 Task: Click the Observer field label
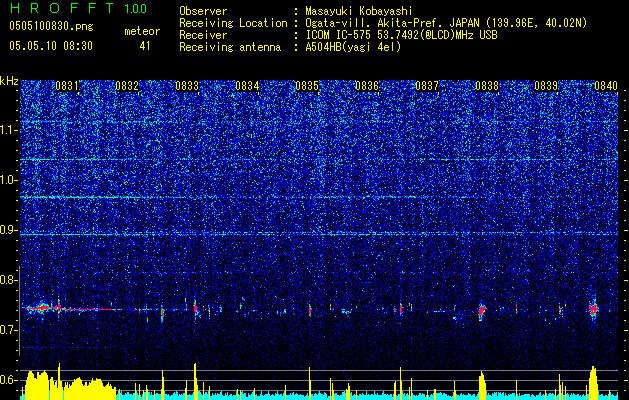click(x=203, y=11)
